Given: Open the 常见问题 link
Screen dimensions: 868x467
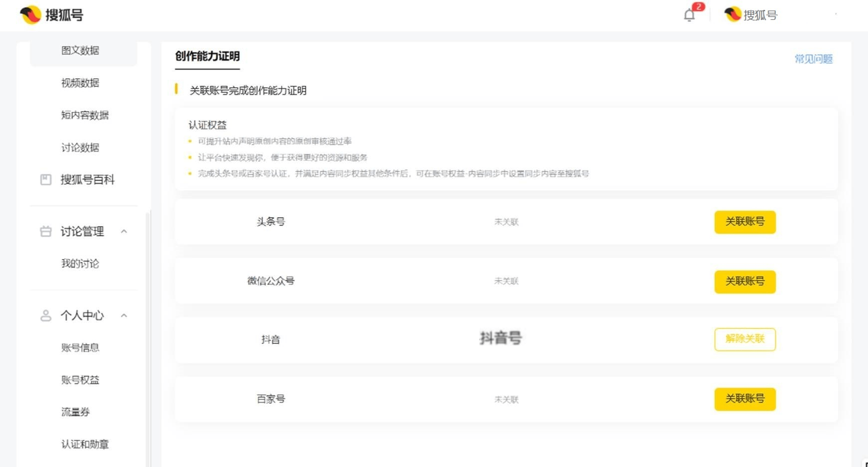Looking at the screenshot, I should [x=814, y=59].
